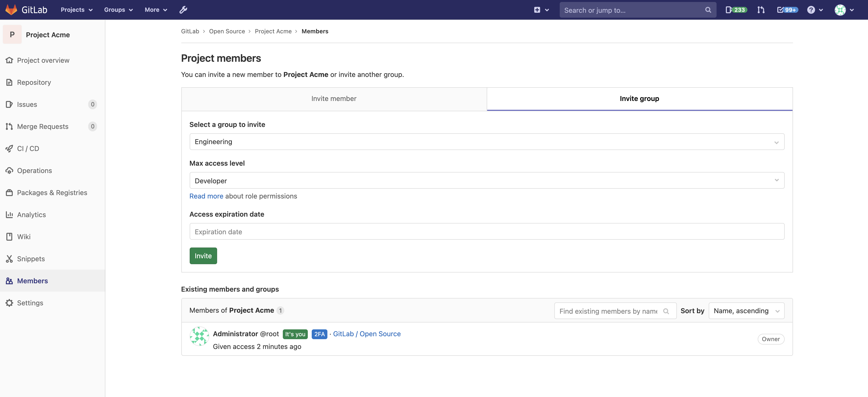Expand the chevron next to plus icon
Image resolution: width=868 pixels, height=397 pixels.
pyautogui.click(x=547, y=10)
